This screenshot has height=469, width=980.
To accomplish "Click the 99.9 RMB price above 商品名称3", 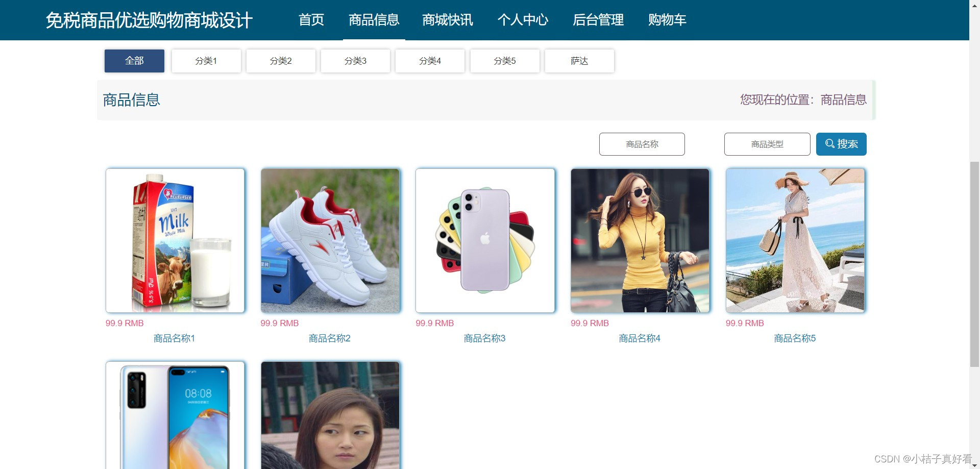I will (x=435, y=323).
